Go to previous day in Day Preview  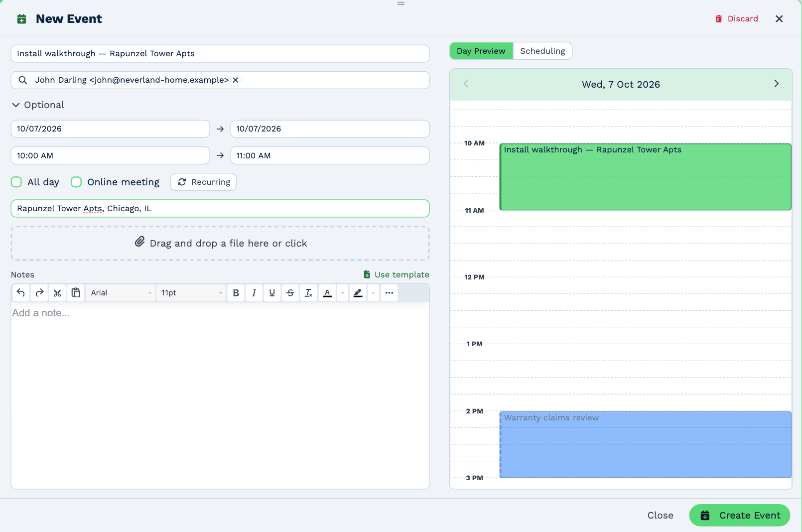466,84
